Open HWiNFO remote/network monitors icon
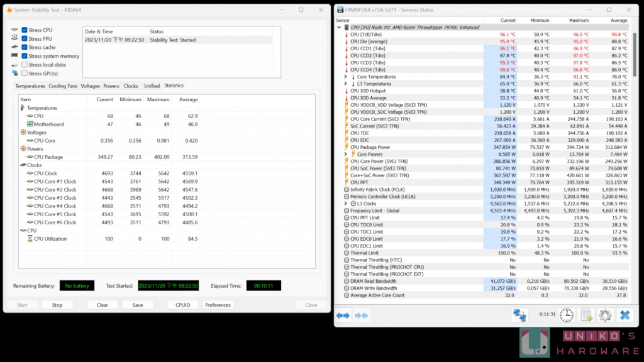This screenshot has width=644, height=362. coord(519,315)
